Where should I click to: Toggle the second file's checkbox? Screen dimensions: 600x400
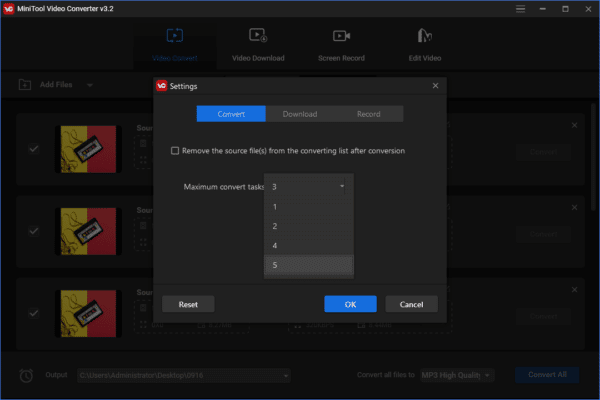pyautogui.click(x=34, y=231)
